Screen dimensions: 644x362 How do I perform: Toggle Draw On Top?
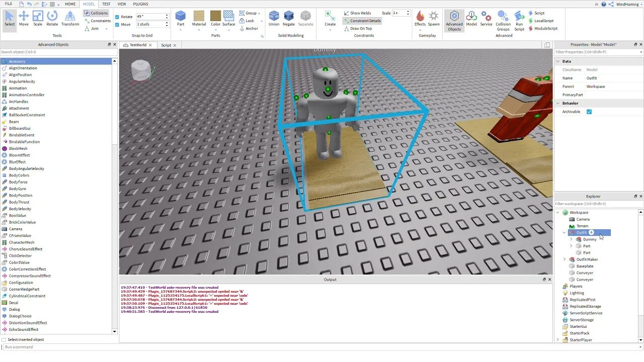(358, 29)
